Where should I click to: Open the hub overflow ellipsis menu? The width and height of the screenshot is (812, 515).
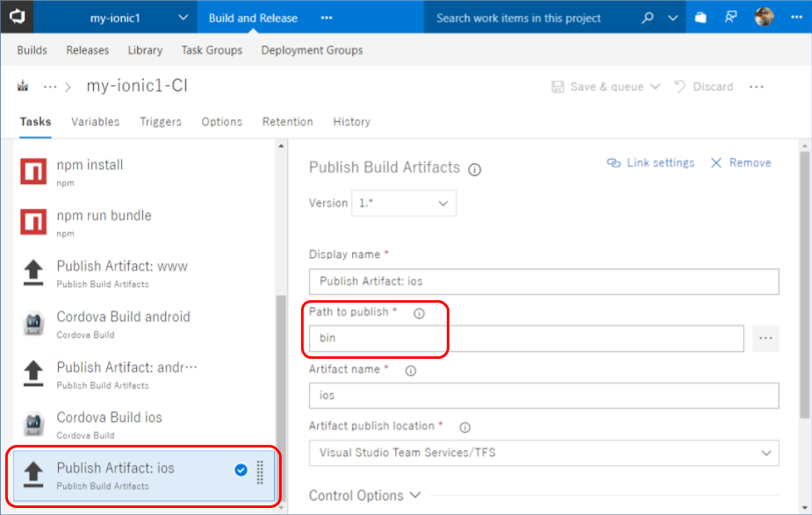pyautogui.click(x=327, y=18)
